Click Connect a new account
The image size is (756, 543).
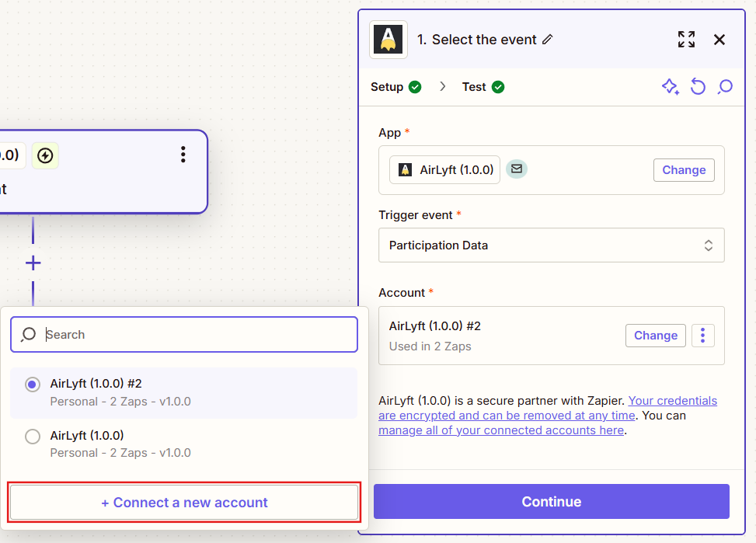click(184, 503)
